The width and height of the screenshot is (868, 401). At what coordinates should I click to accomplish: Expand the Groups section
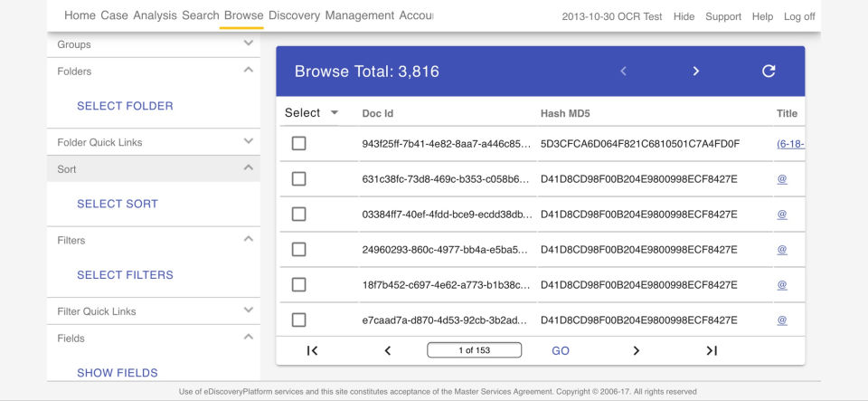pyautogui.click(x=249, y=43)
